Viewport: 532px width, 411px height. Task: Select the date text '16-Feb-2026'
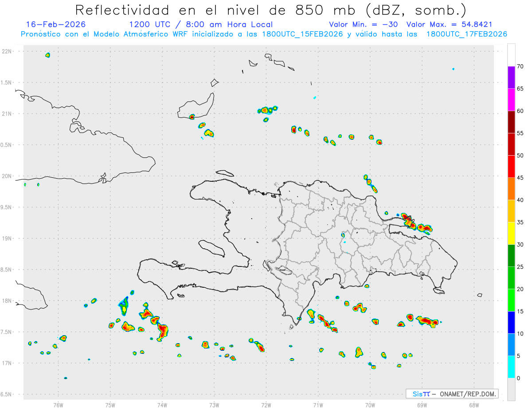56,24
